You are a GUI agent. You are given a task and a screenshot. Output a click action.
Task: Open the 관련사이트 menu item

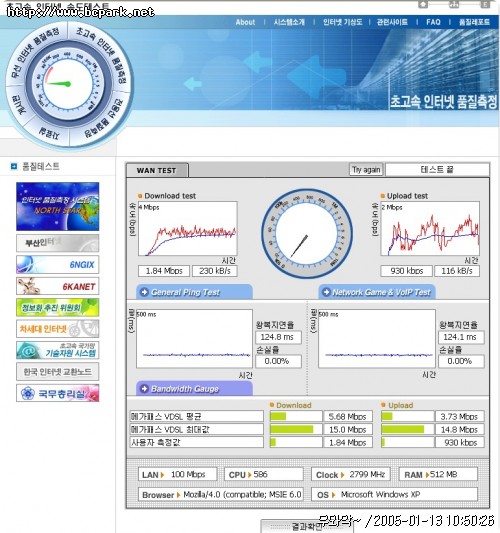(x=392, y=22)
